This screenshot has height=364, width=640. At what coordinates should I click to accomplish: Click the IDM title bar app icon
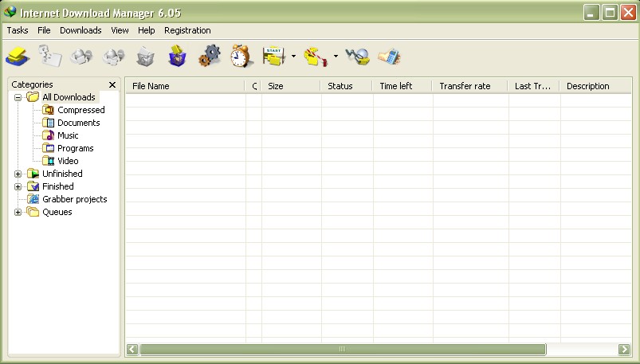(x=10, y=12)
